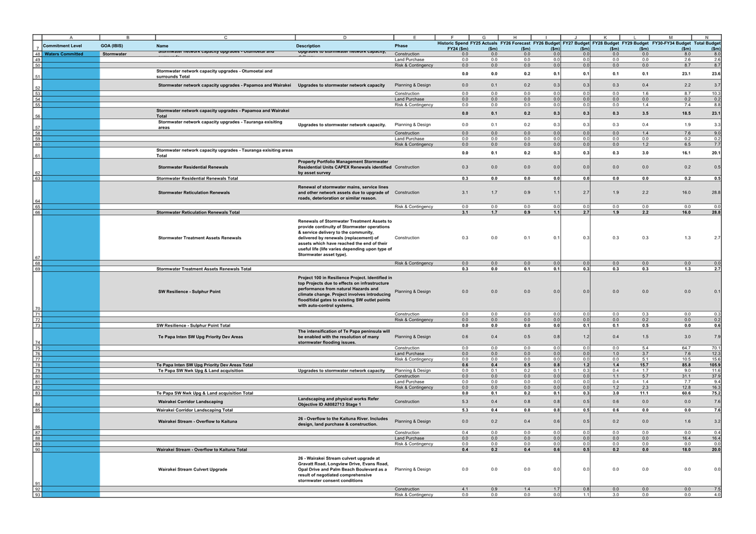756x534 pixels.
Task: Click the GOA (IBIS) header cell
Action: point(112,46)
